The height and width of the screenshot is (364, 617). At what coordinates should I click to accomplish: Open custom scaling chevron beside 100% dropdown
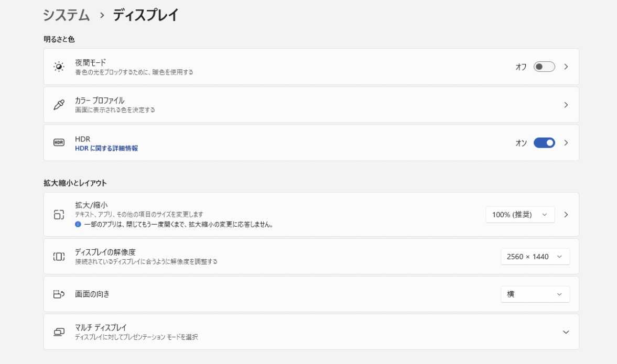tap(566, 215)
